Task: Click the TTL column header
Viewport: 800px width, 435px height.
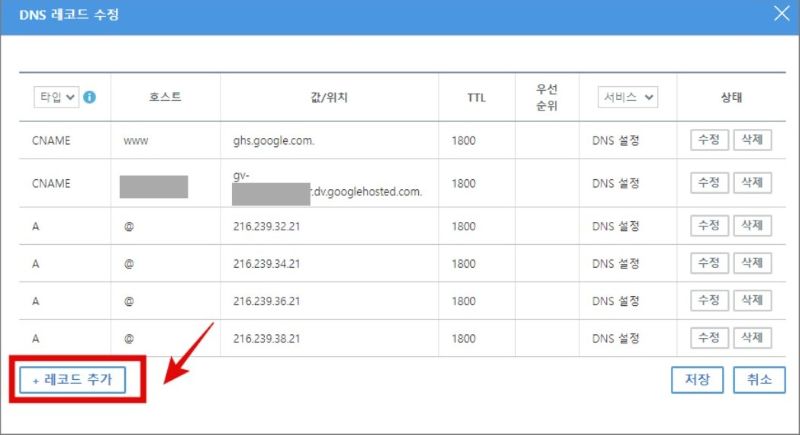Action: click(x=477, y=97)
